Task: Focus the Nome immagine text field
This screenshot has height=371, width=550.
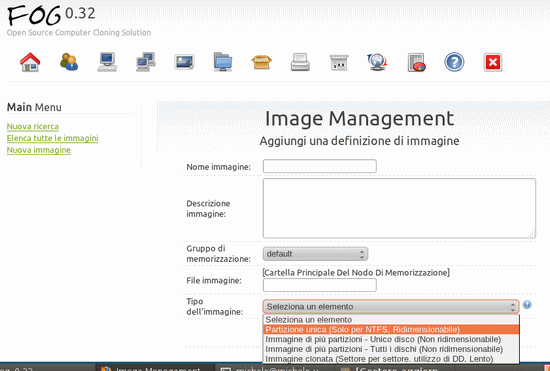Action: [x=320, y=166]
